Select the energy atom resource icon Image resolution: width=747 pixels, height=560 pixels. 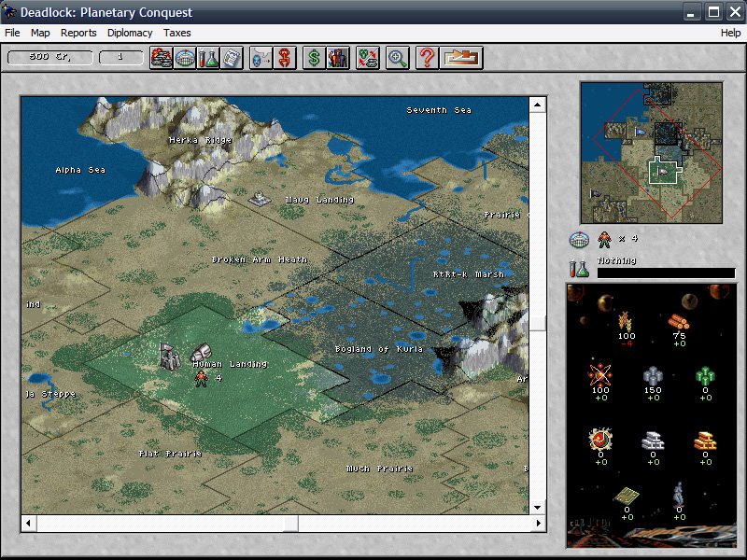pos(600,374)
